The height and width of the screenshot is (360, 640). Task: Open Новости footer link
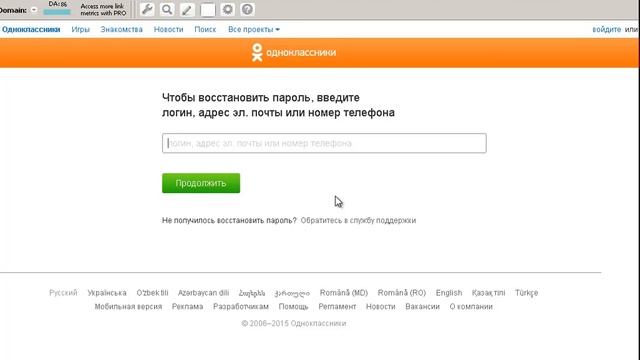click(381, 307)
